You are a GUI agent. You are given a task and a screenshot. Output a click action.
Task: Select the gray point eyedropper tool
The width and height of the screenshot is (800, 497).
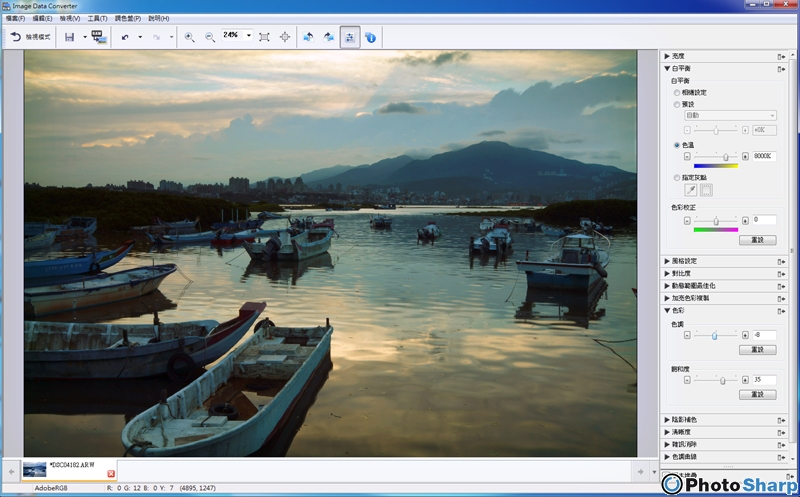pos(690,190)
